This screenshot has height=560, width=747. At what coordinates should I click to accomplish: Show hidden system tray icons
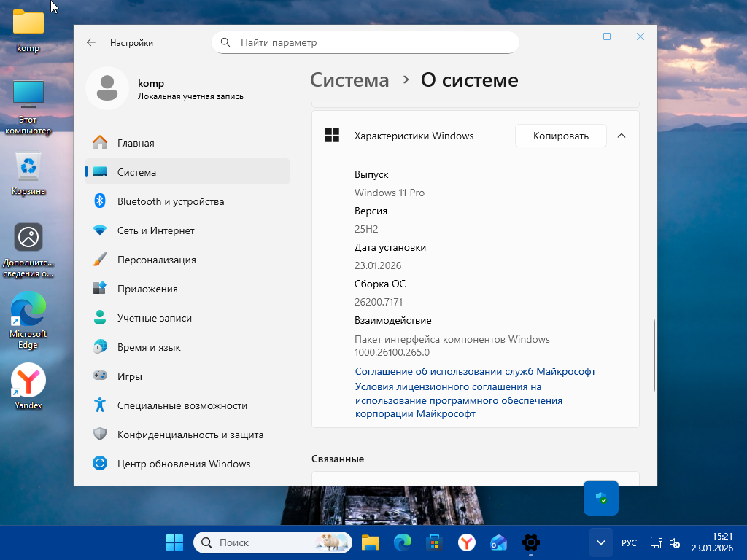[600, 542]
